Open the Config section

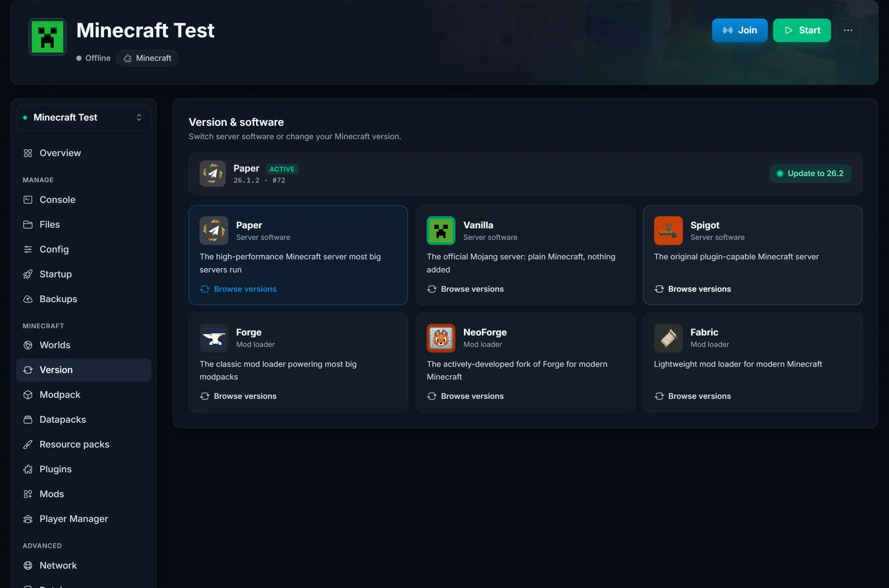point(83,250)
